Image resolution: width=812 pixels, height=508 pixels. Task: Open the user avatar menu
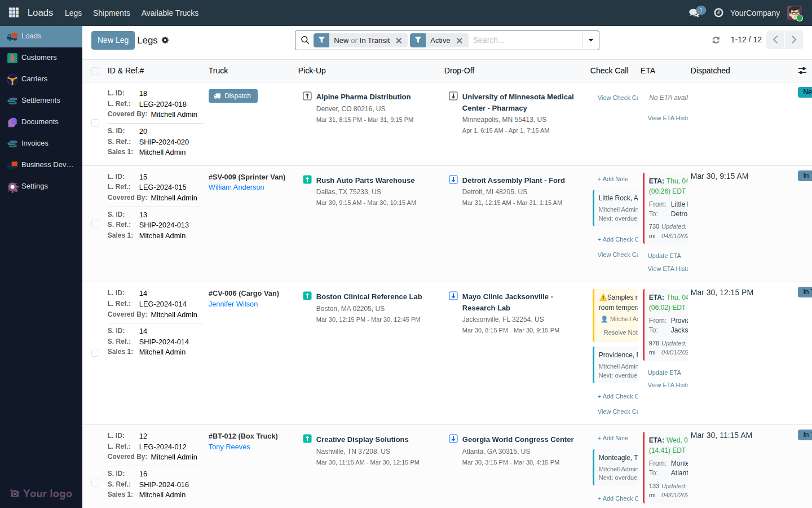click(x=795, y=13)
